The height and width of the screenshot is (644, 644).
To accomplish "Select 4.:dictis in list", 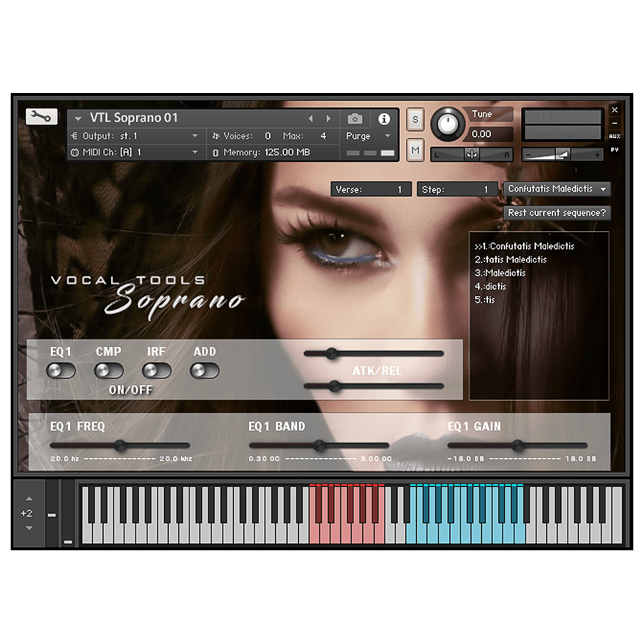I will coord(490,286).
